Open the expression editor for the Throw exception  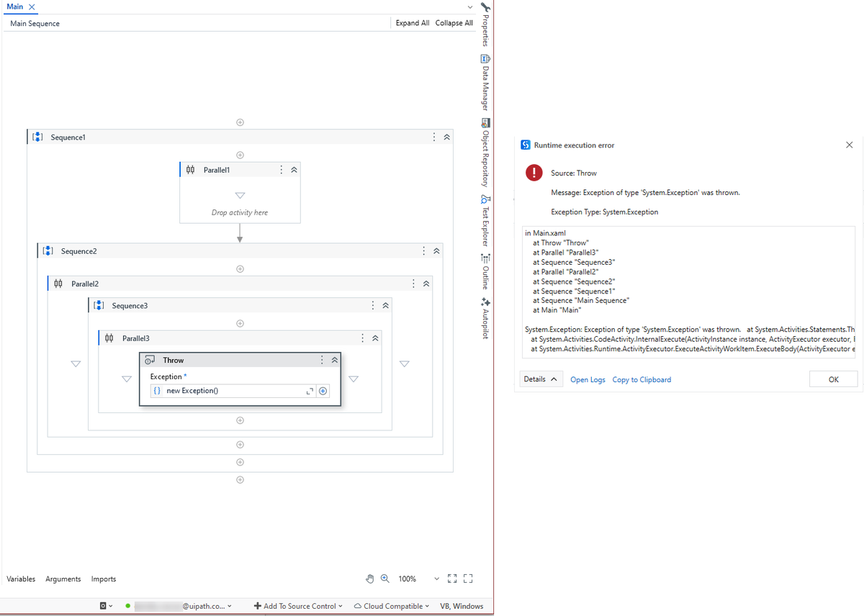tap(310, 390)
